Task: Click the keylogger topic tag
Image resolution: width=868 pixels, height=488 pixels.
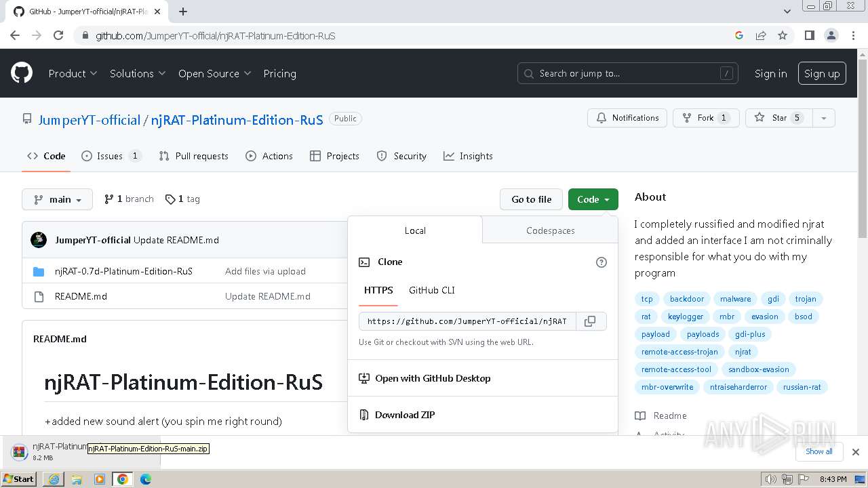Action: coord(686,317)
